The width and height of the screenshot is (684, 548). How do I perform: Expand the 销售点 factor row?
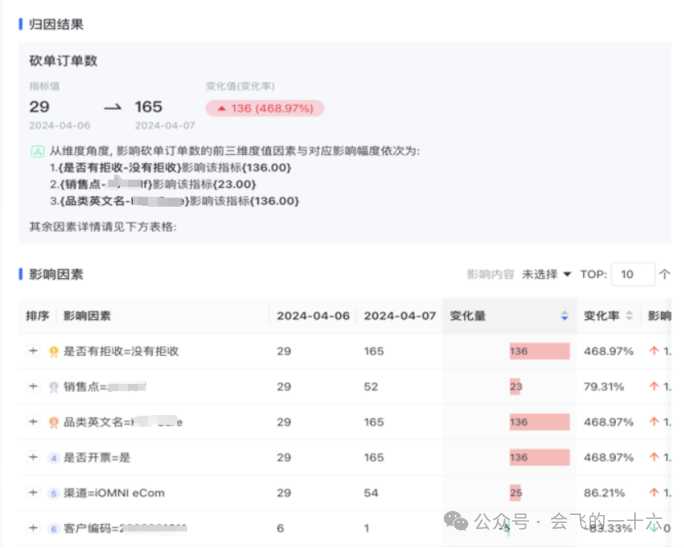(x=33, y=386)
